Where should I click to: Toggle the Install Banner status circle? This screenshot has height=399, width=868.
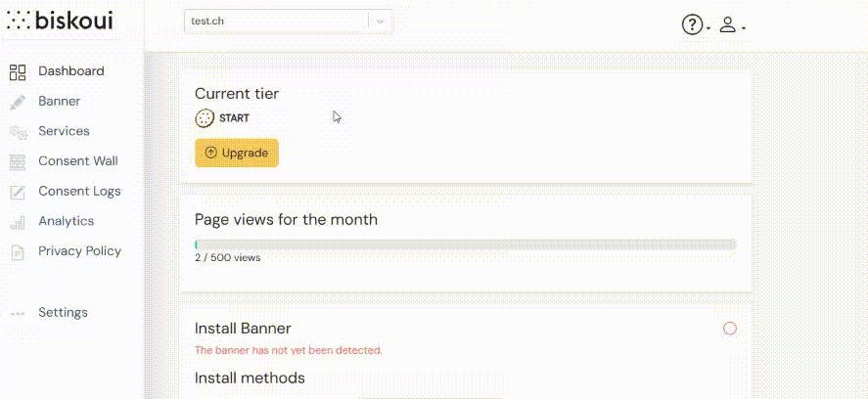pos(729,329)
